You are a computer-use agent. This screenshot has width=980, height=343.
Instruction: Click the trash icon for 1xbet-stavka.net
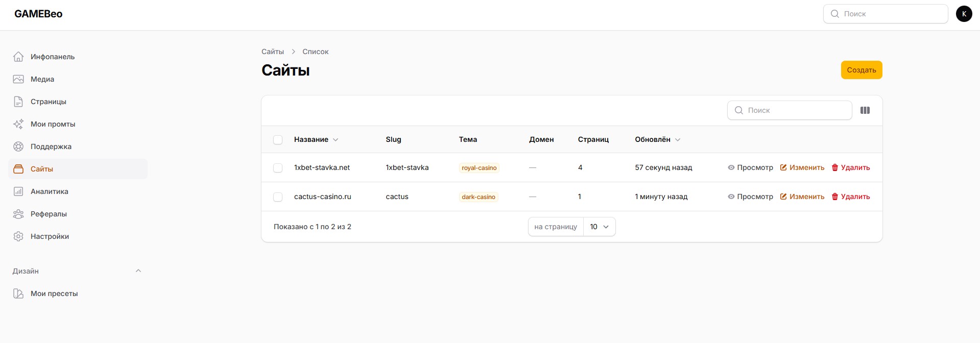click(835, 167)
